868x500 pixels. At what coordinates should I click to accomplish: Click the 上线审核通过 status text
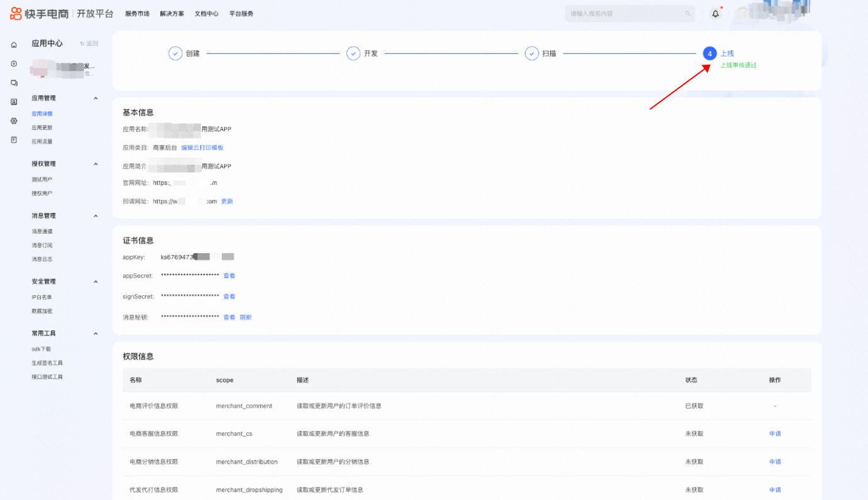[739, 65]
